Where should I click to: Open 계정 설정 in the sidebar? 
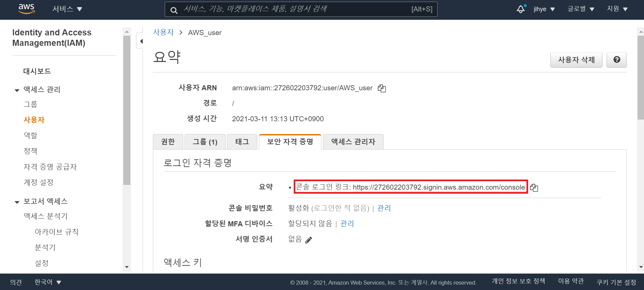point(38,183)
